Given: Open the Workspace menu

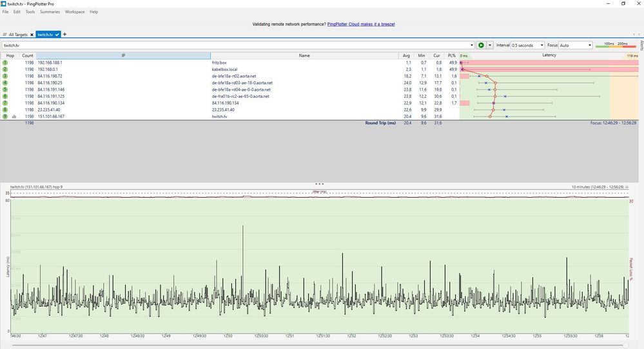Looking at the screenshot, I should (75, 12).
